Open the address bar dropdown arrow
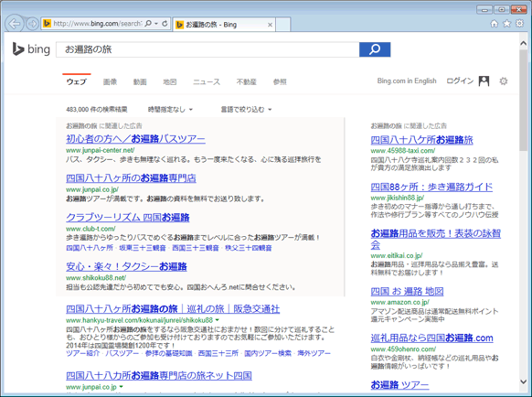 click(x=156, y=24)
